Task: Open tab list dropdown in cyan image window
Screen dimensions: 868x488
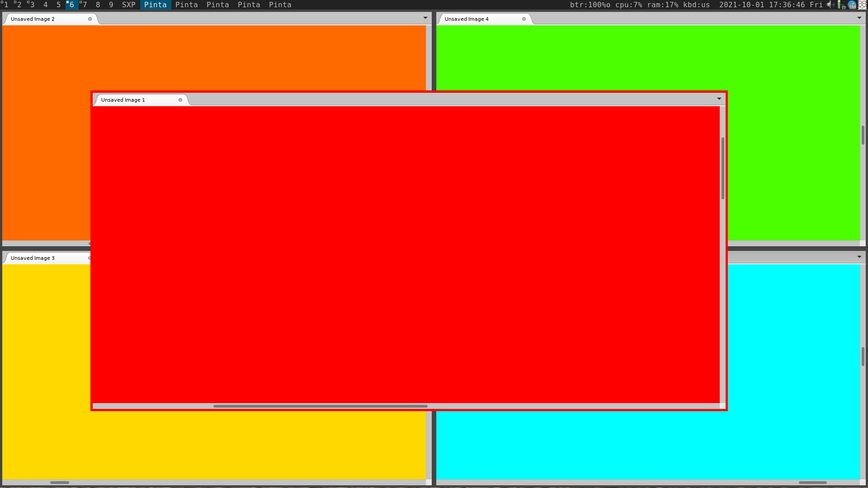Action: click(859, 257)
